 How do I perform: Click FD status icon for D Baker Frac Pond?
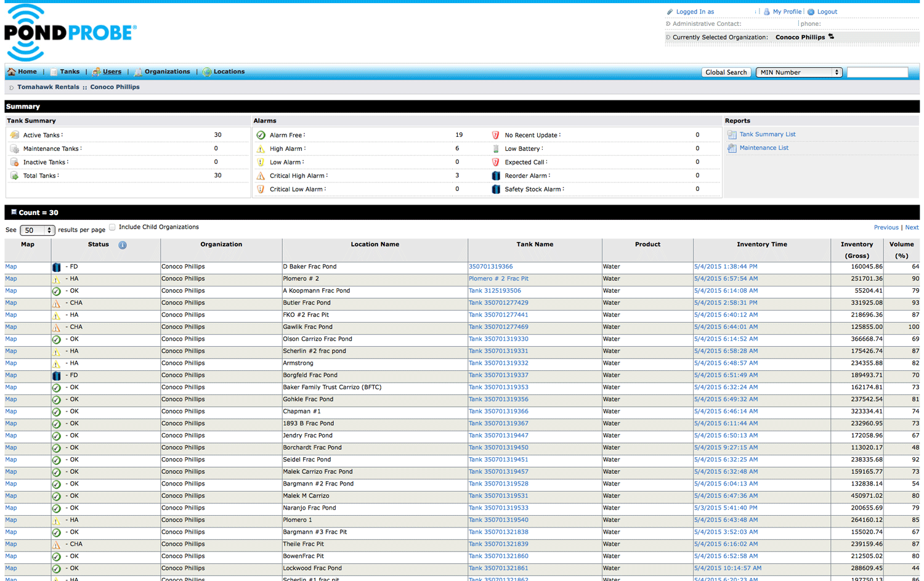pyautogui.click(x=56, y=267)
